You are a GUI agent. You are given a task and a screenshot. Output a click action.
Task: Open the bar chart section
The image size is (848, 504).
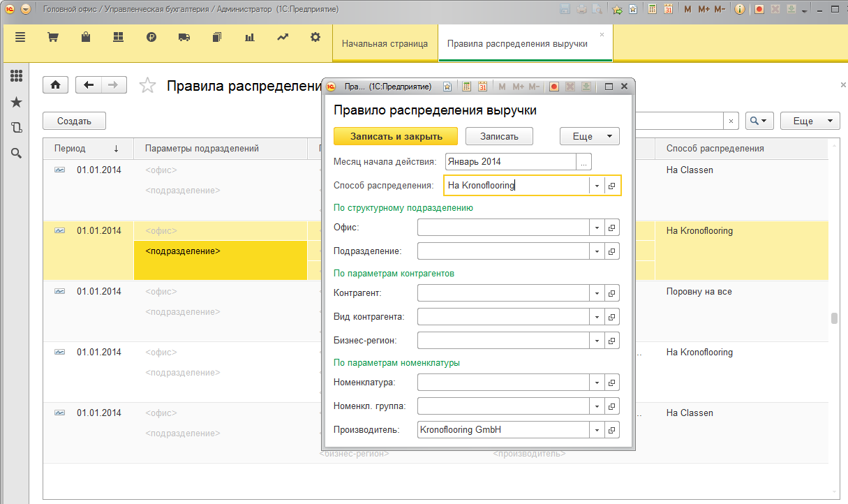point(249,38)
